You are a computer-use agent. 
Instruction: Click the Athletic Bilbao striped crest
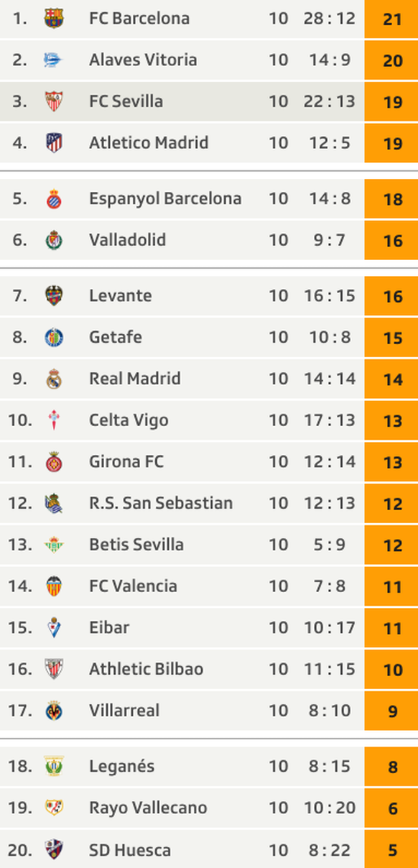(x=54, y=669)
